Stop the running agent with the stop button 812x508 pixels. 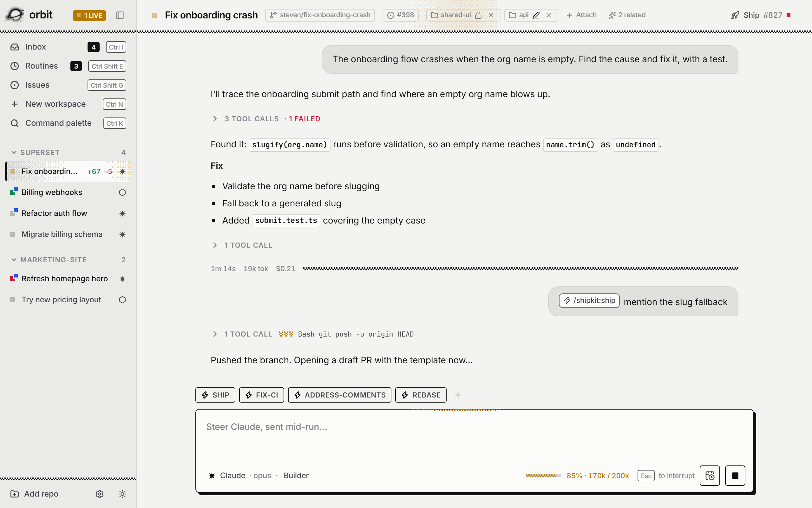coord(735,475)
